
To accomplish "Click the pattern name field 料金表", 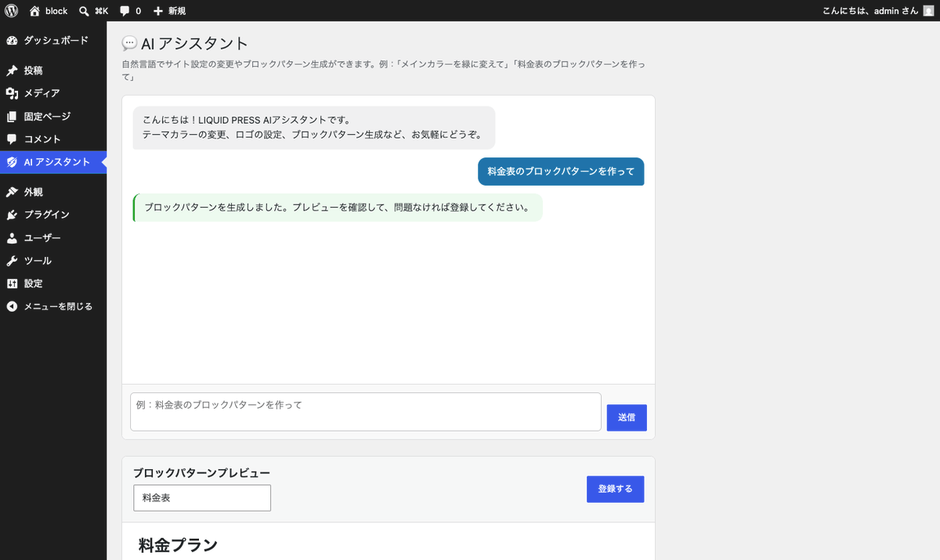I will point(202,498).
